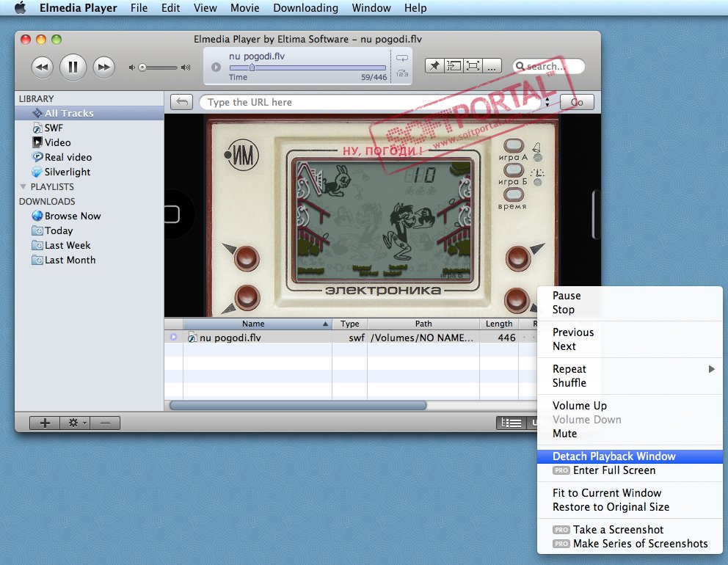Open the gear action dropdown

point(75,423)
